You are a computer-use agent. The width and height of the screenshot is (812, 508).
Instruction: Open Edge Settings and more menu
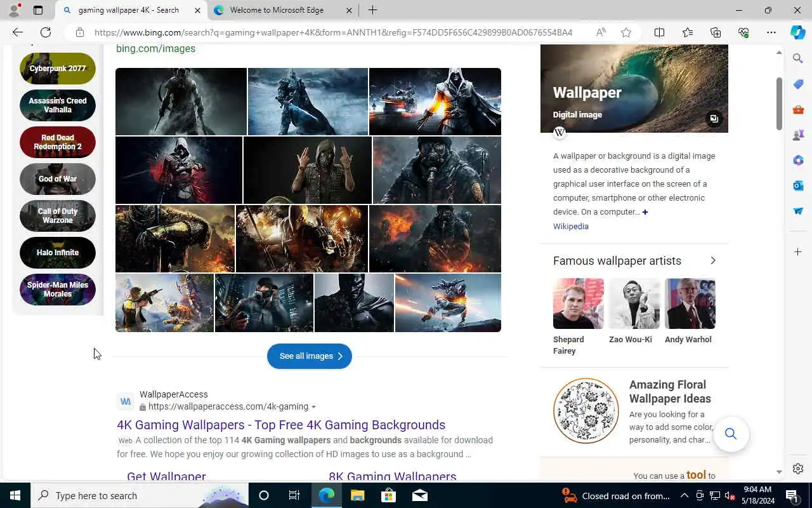point(771,32)
